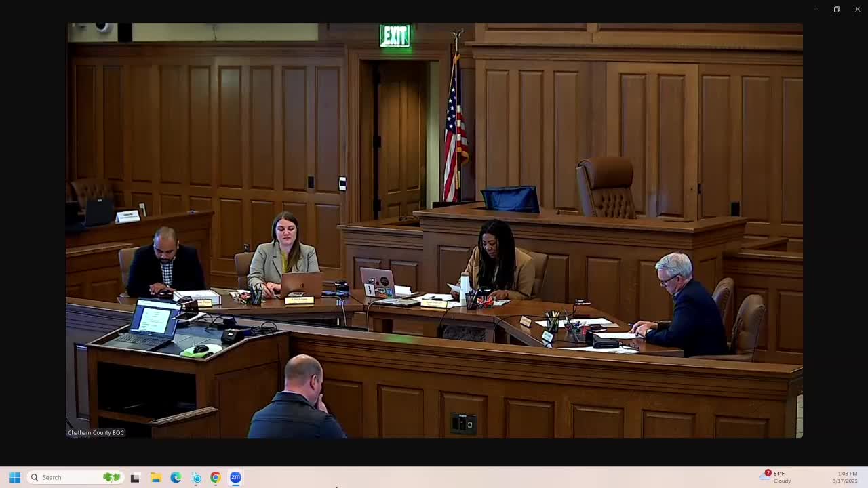Close the Zoom meeting window

coord(857,9)
